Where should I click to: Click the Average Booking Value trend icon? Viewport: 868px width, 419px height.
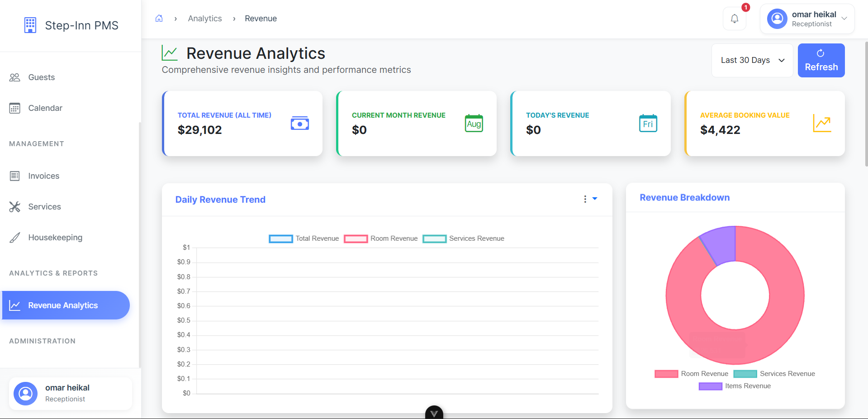(822, 124)
